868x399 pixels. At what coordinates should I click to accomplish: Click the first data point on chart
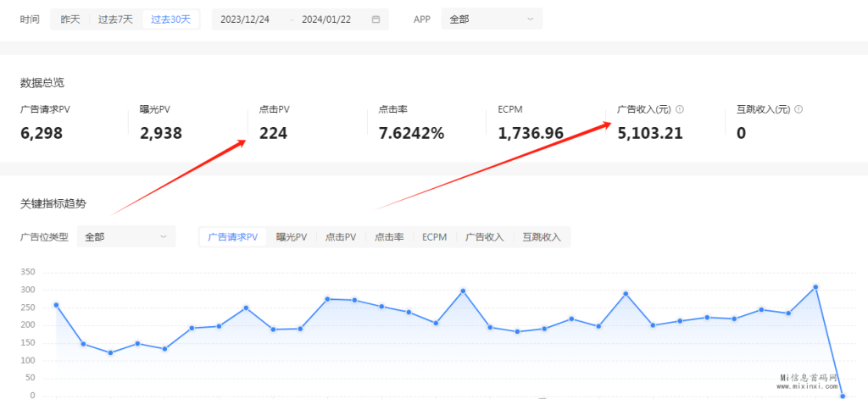click(x=56, y=305)
